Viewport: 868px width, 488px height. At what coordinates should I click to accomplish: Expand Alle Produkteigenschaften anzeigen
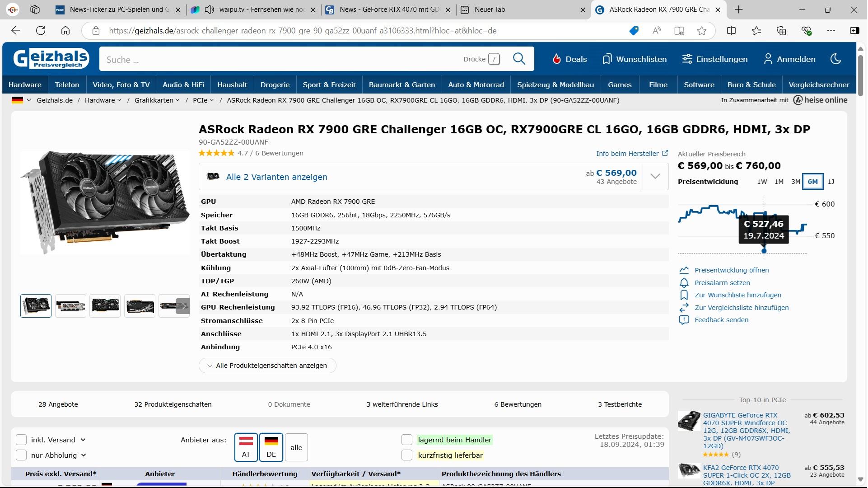click(267, 366)
